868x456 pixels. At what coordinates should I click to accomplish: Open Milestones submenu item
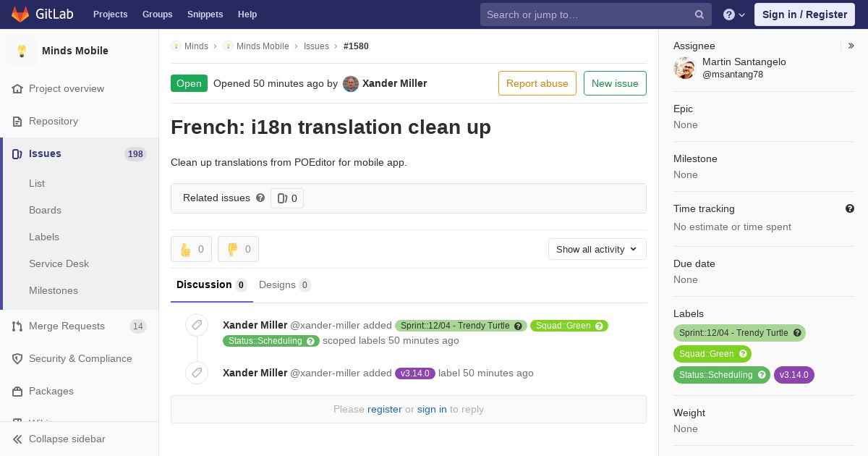[54, 290]
